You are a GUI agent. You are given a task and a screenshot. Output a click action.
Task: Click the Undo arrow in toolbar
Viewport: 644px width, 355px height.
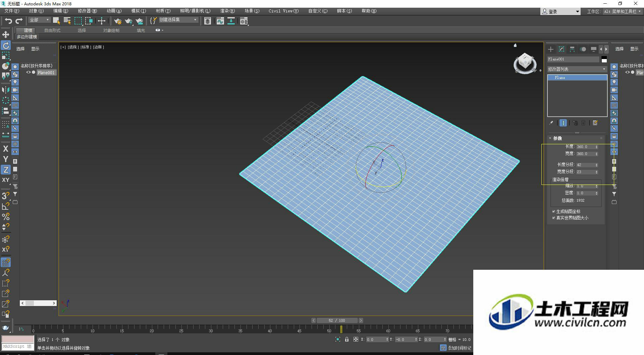[8, 21]
